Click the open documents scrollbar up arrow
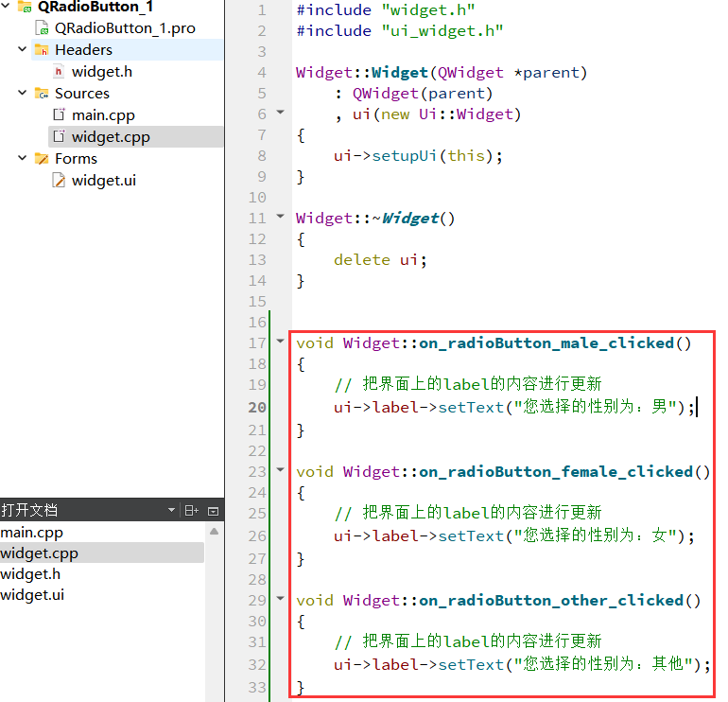728x702 pixels. (x=214, y=532)
